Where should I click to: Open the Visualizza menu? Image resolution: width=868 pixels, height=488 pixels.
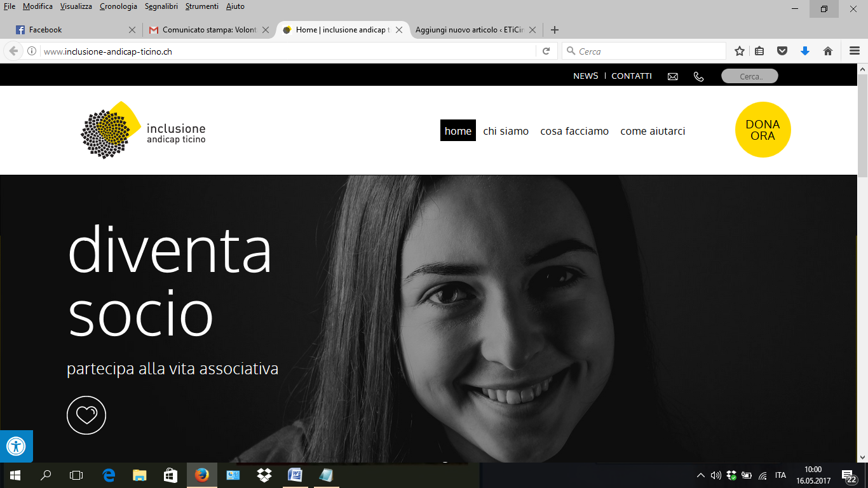(76, 6)
